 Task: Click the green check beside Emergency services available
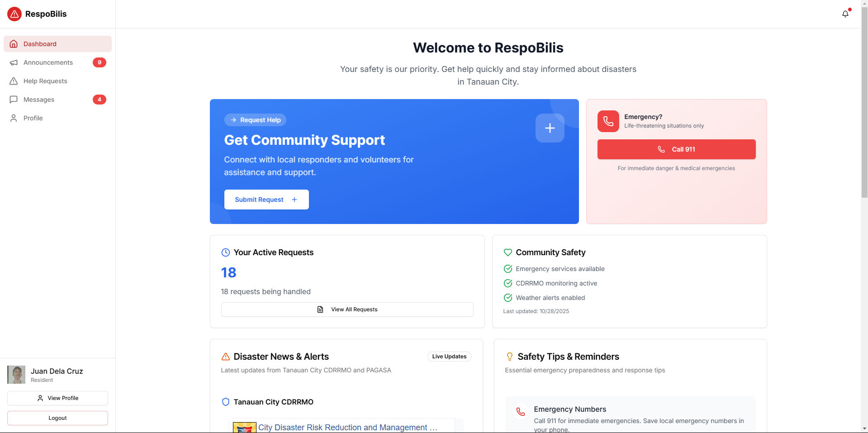508,269
